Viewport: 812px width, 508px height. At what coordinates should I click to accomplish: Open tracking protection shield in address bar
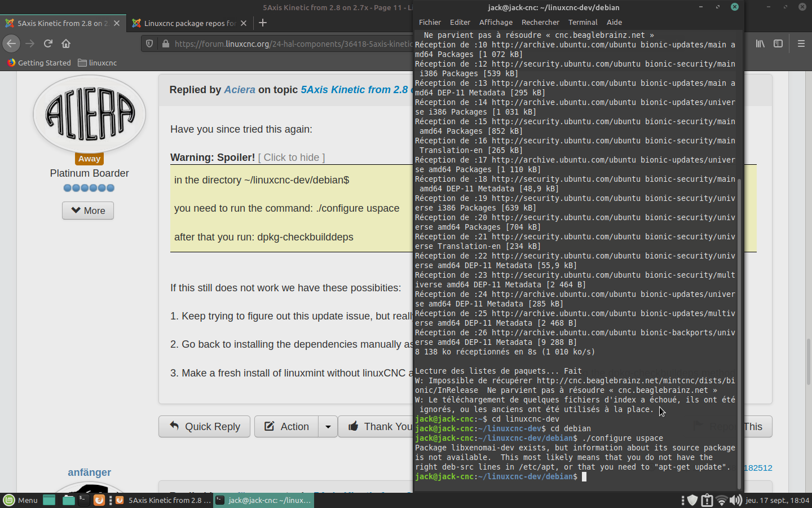pos(149,43)
